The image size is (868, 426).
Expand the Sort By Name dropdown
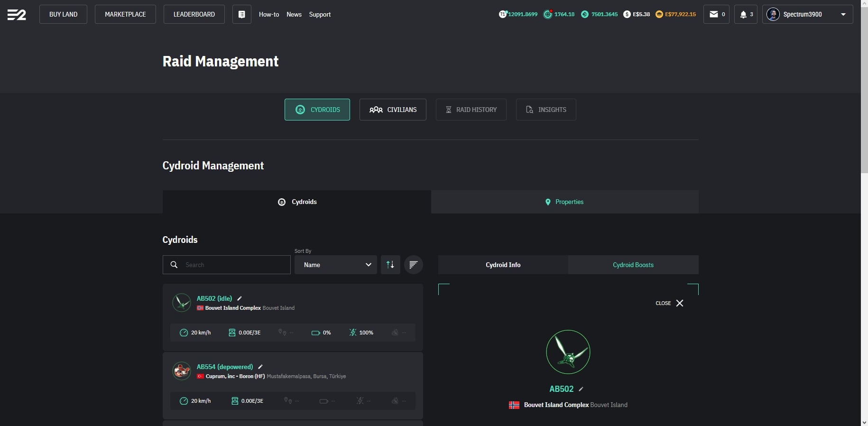[336, 265]
